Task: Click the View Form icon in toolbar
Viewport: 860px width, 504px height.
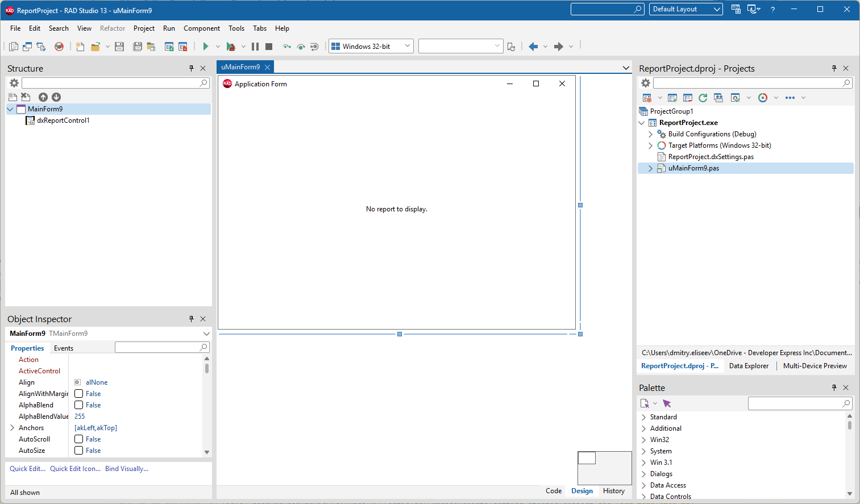Action: [x=27, y=47]
